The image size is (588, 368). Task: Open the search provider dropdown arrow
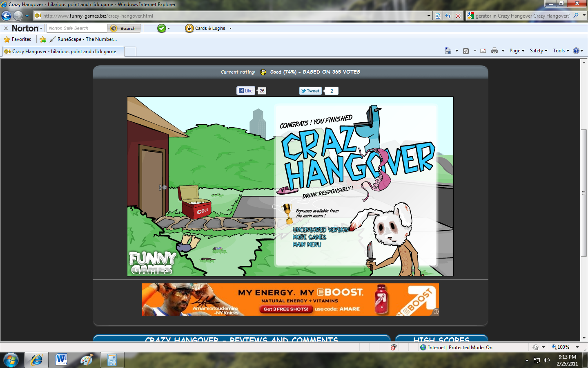tap(584, 16)
